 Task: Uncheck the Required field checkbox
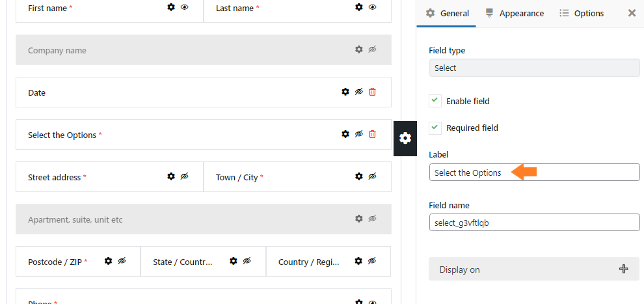435,128
